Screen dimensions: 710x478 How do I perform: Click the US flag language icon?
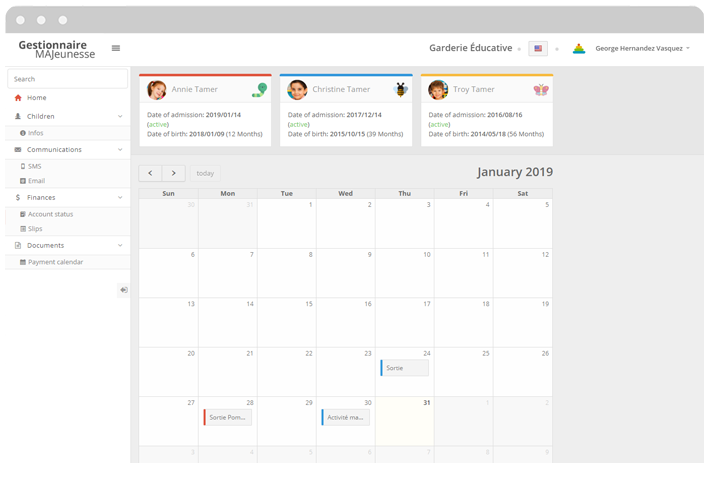(x=538, y=48)
